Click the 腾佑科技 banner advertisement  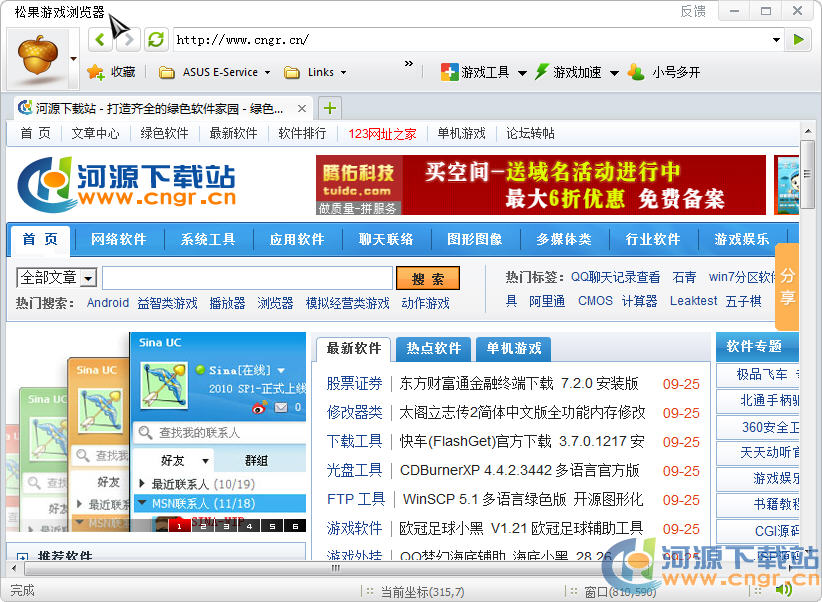pyautogui.click(x=540, y=185)
